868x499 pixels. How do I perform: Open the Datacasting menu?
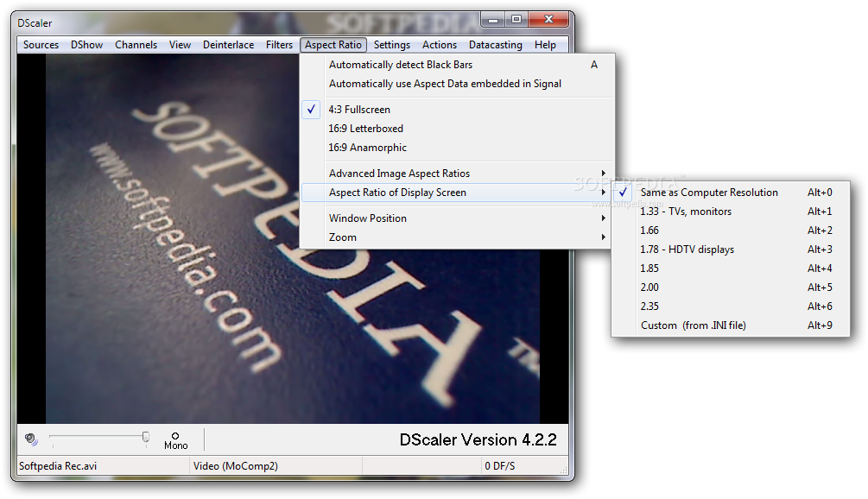point(496,45)
